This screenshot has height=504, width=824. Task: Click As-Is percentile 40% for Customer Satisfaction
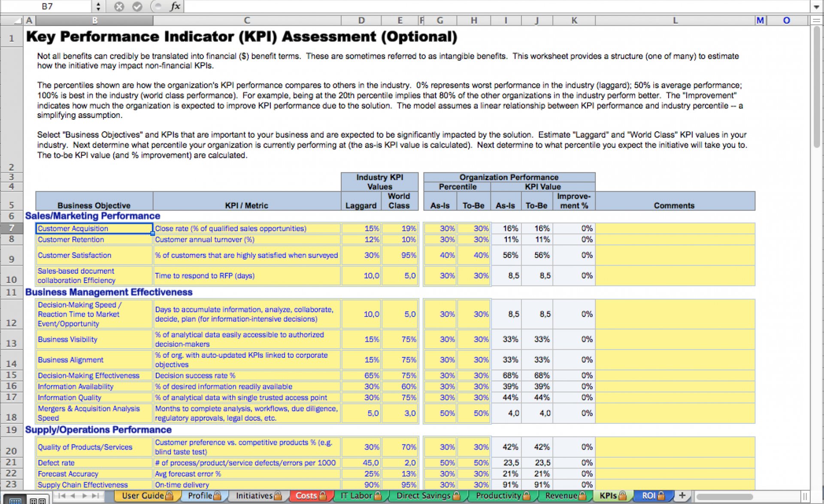(440, 255)
